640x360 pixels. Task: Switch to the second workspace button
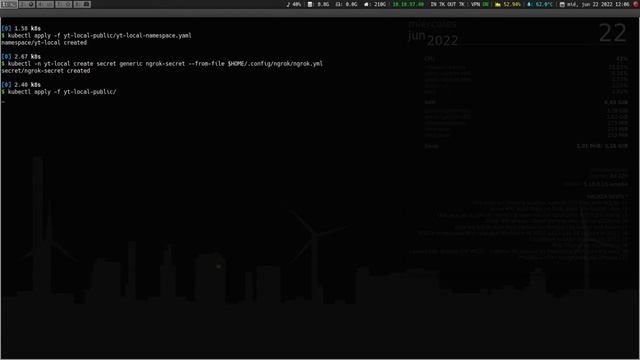[27, 4]
